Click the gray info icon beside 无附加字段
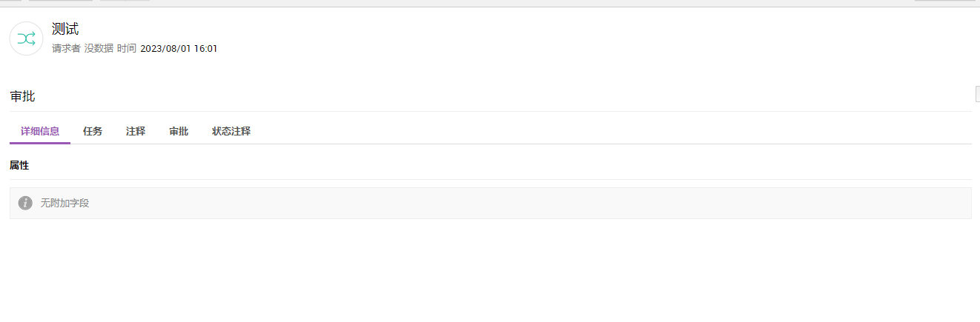 pyautogui.click(x=25, y=203)
